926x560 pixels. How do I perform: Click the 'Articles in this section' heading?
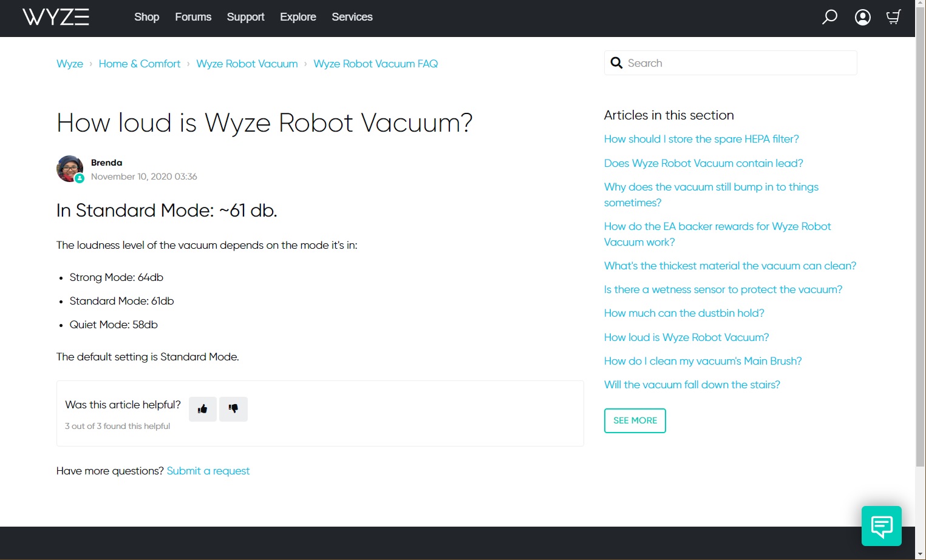click(669, 115)
